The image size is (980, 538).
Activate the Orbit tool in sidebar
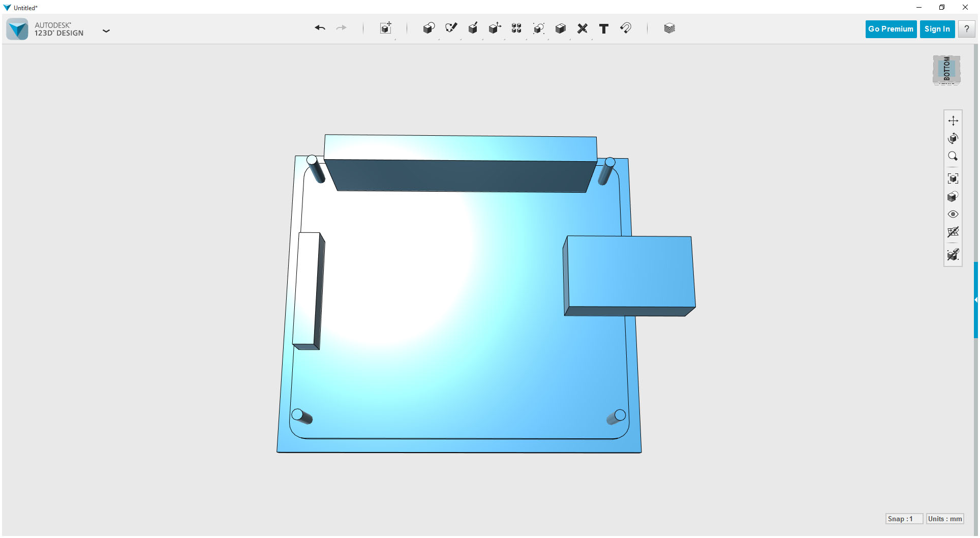pos(954,138)
